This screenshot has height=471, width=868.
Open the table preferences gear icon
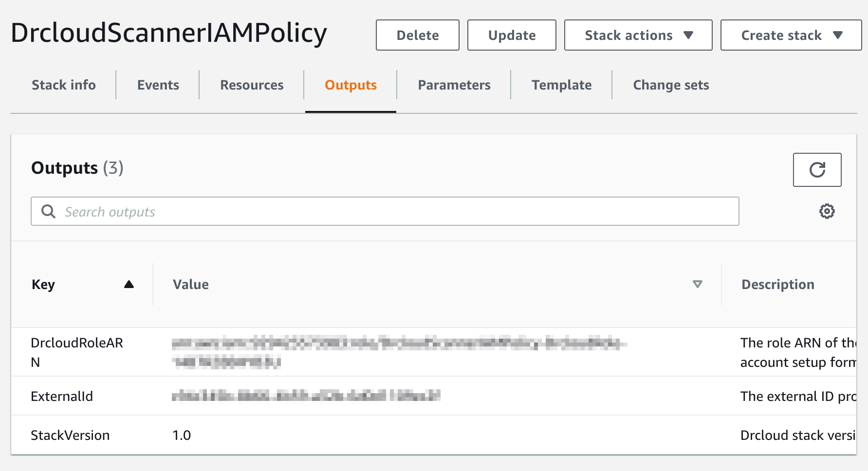click(827, 211)
